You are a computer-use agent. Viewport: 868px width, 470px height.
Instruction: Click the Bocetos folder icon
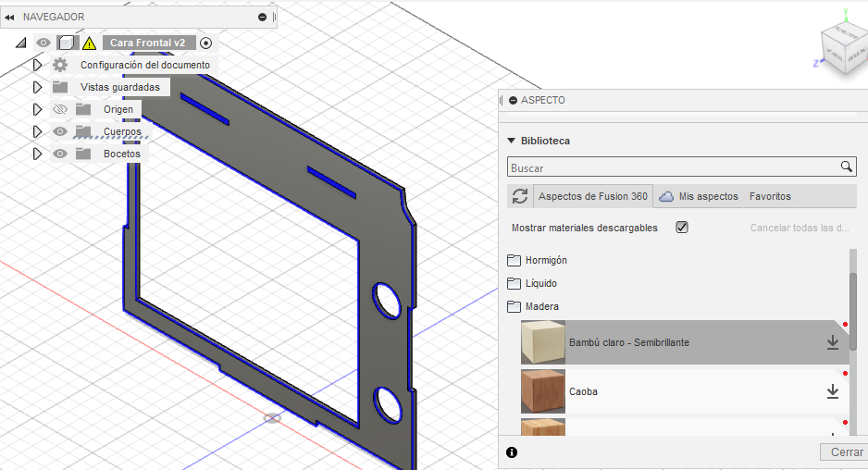click(x=83, y=154)
